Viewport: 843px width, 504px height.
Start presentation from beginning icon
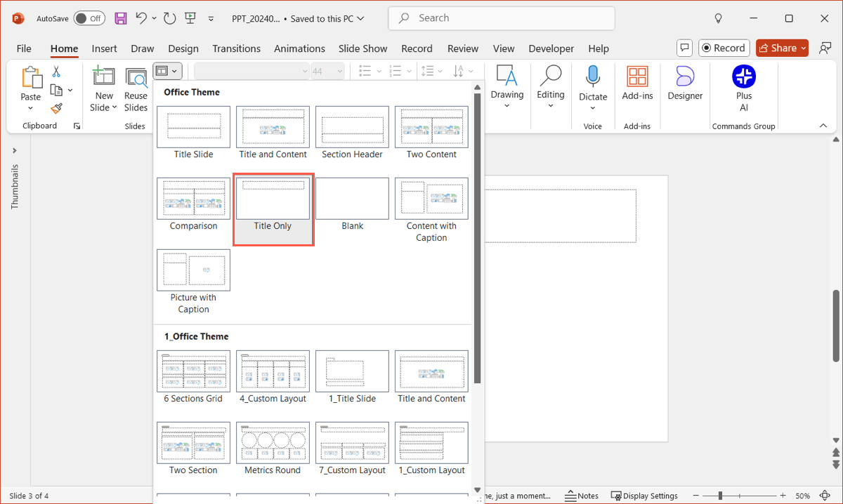click(190, 18)
